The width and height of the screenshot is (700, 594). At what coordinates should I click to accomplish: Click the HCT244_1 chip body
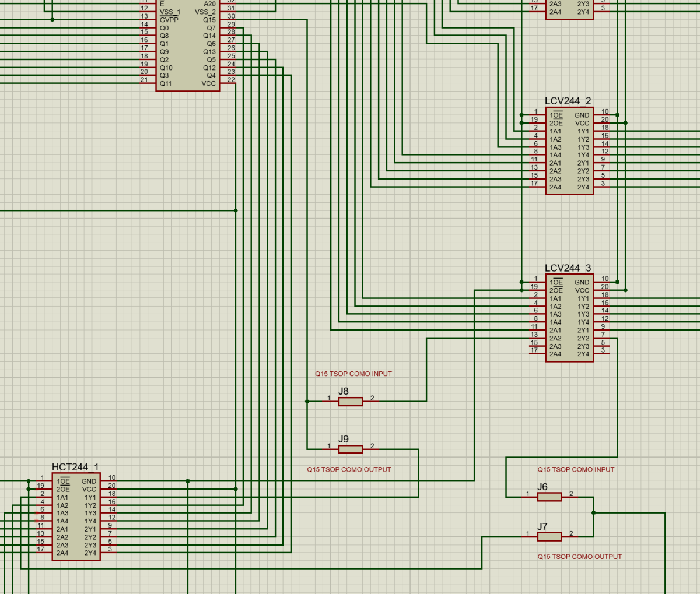click(x=76, y=517)
